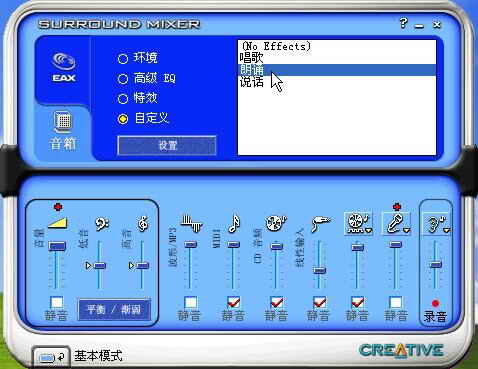This screenshot has width=478, height=369.
Task: Click the treble clef icon
Action: pos(143,223)
